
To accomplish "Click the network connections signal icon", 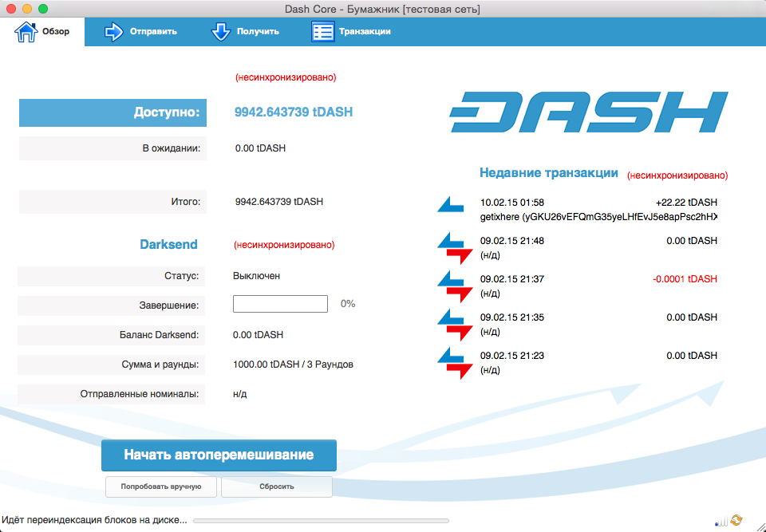I will click(x=721, y=522).
